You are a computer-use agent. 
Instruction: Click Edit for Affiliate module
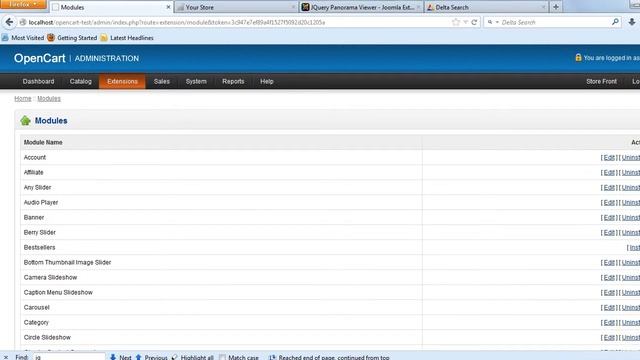point(609,173)
